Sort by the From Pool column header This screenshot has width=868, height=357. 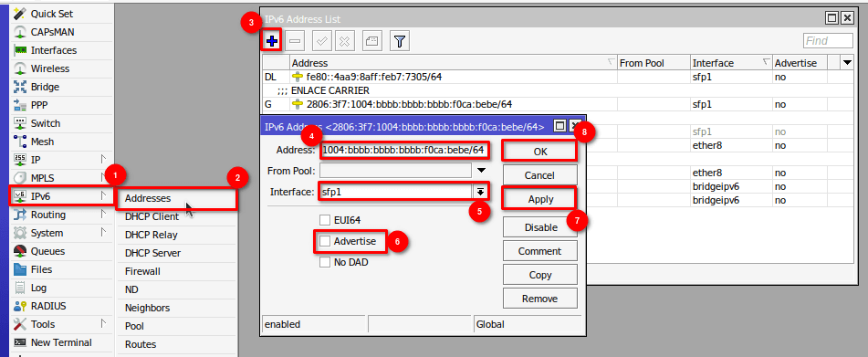(x=654, y=63)
